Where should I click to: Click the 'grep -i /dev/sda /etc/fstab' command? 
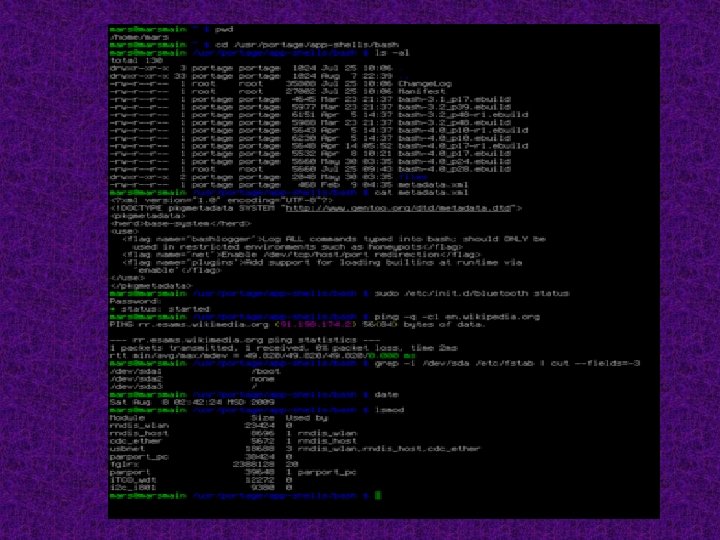coord(507,364)
